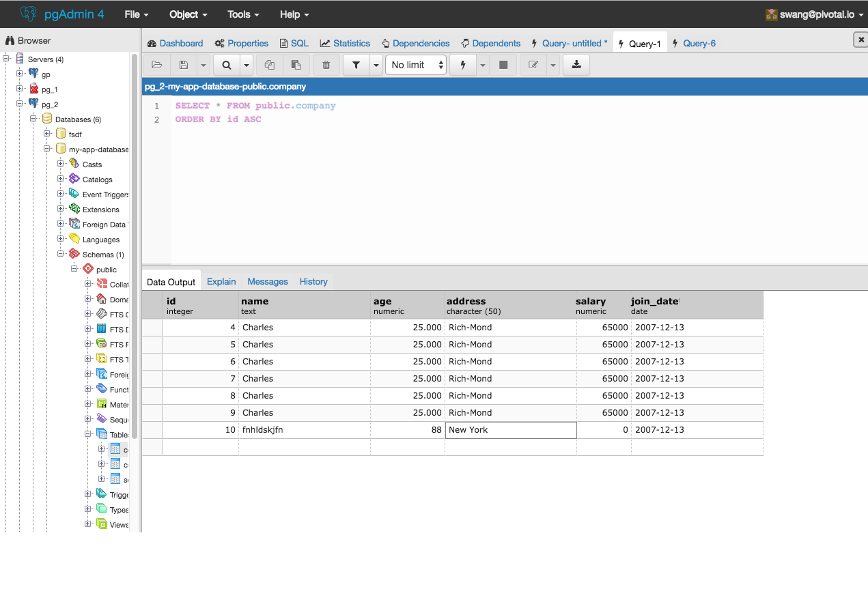This screenshot has height=602, width=868.
Task: Click the Find magnifier icon
Action: pyautogui.click(x=226, y=65)
